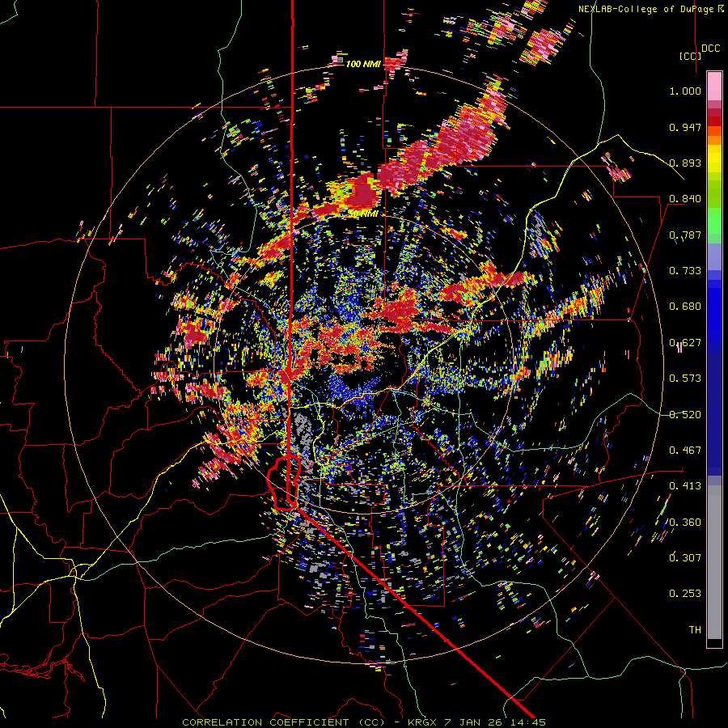Select the 0.733 scale value
The height and width of the screenshot is (728, 728).
tap(685, 271)
